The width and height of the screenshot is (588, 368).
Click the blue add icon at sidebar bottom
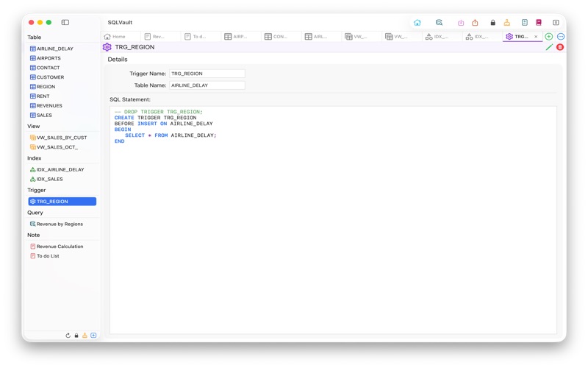tap(93, 336)
